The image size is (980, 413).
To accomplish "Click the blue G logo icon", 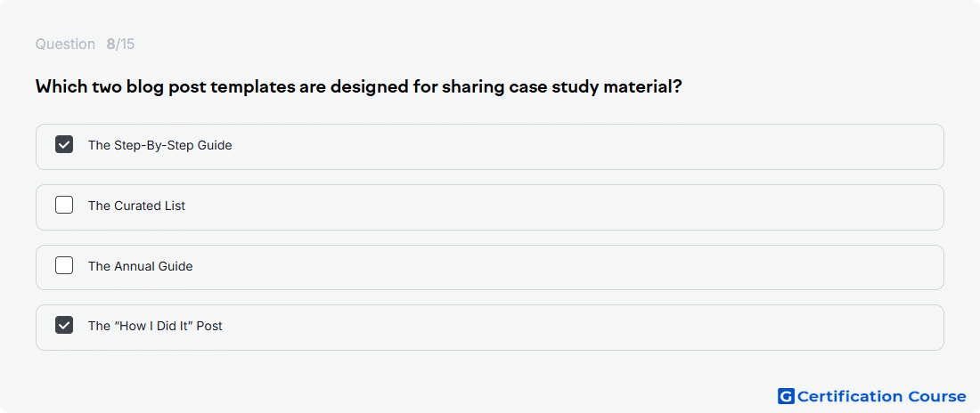I will click(x=786, y=396).
